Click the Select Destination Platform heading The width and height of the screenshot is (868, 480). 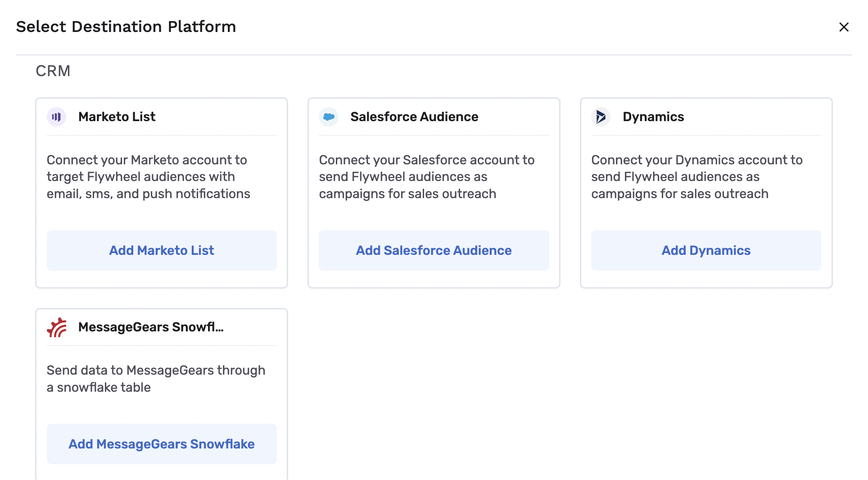point(126,27)
